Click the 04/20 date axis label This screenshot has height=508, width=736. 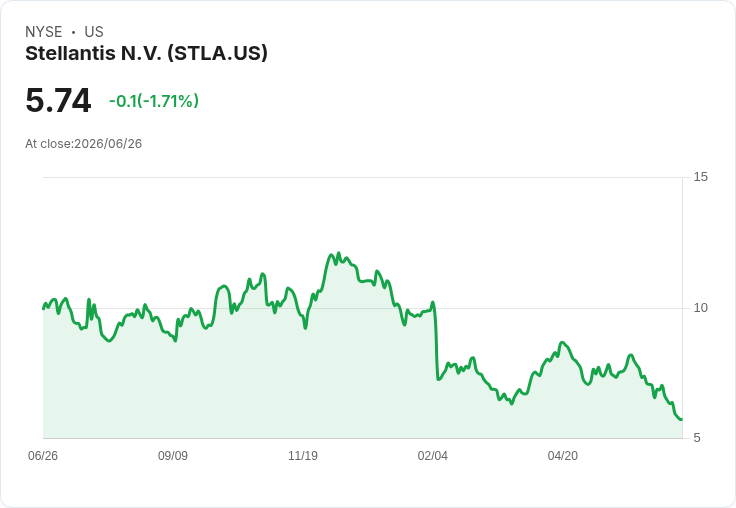tap(563, 455)
